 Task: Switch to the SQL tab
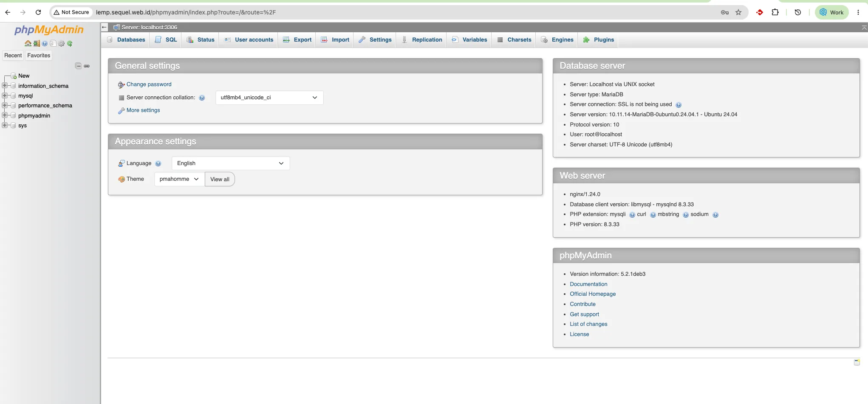tap(166, 40)
